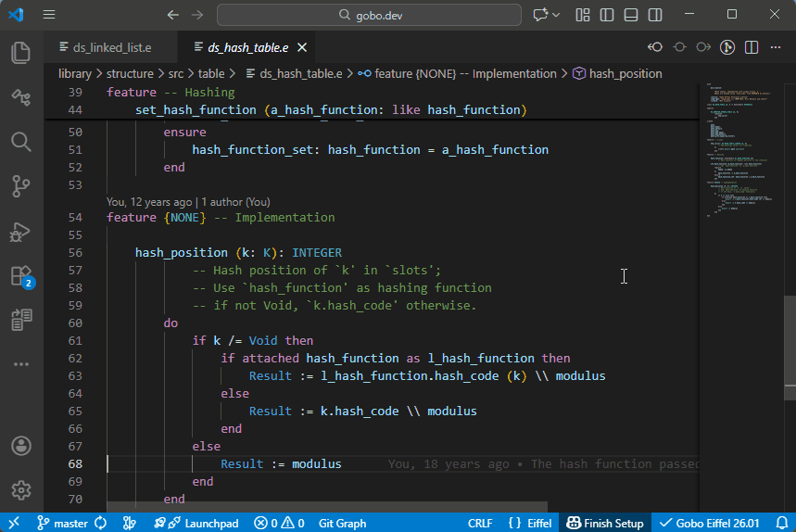This screenshot has height=532, width=796.
Task: Change CRLF end of line sequence
Action: [x=480, y=523]
